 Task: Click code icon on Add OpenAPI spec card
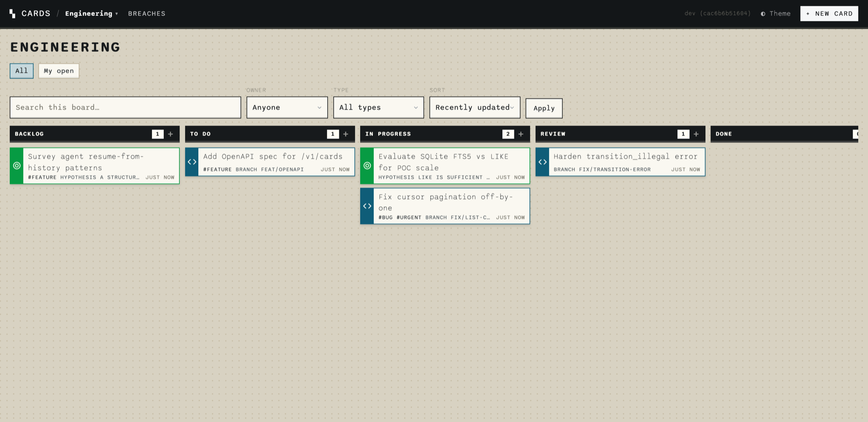point(192,162)
